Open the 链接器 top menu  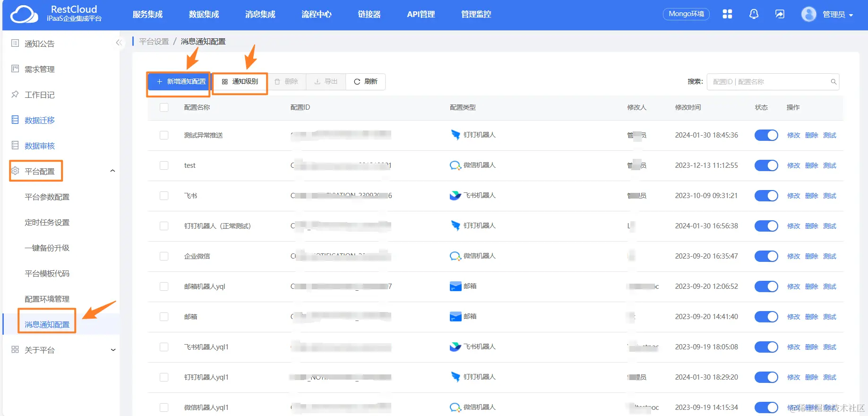click(x=369, y=14)
